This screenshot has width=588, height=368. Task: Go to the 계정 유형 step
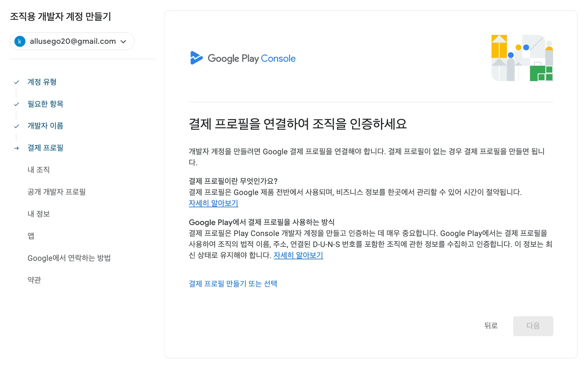42,82
